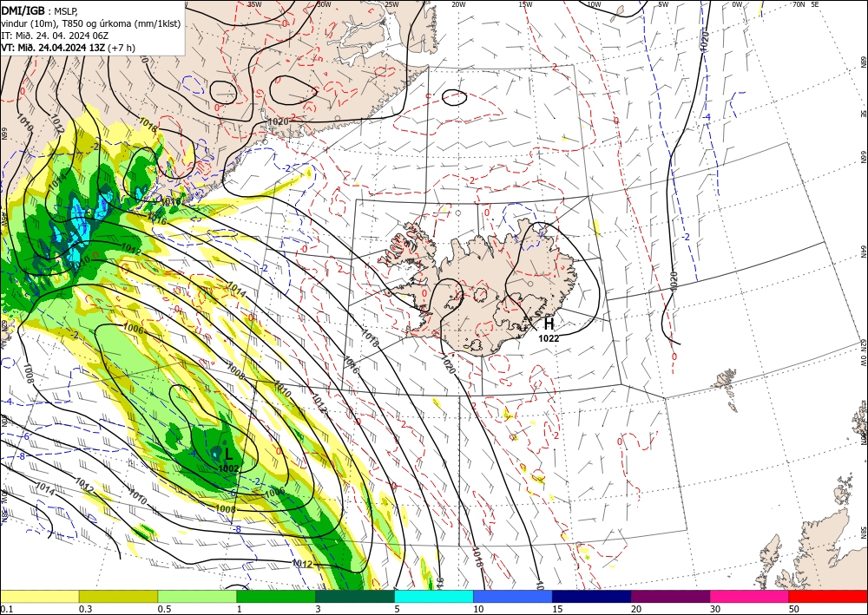This screenshot has height=615, width=868.
Task: Click the 25W longitude label
Action: coord(391,4)
